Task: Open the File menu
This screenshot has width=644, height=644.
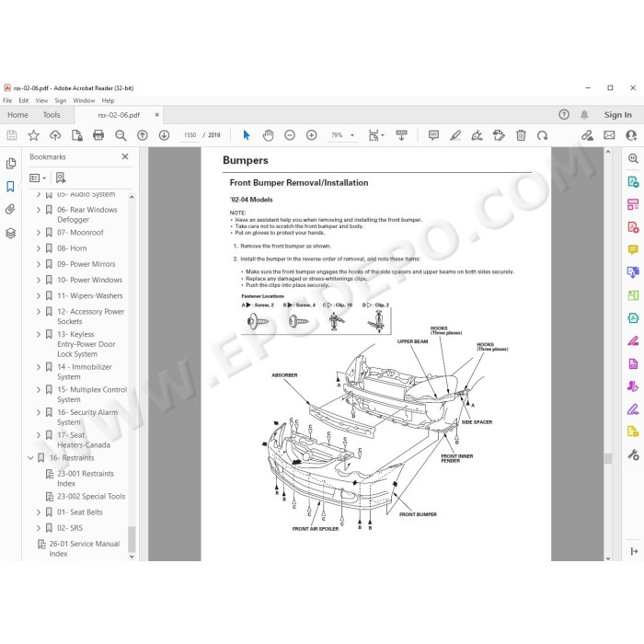Action: (7, 100)
